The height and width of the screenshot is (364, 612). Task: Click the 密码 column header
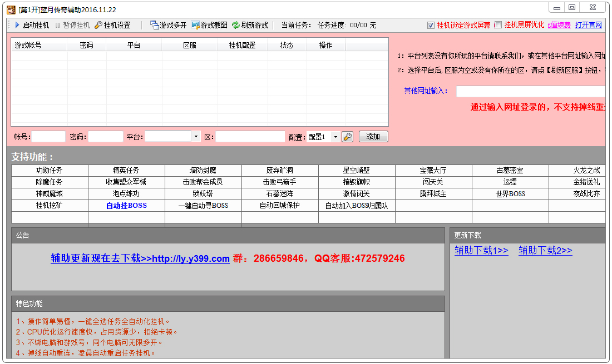[87, 45]
